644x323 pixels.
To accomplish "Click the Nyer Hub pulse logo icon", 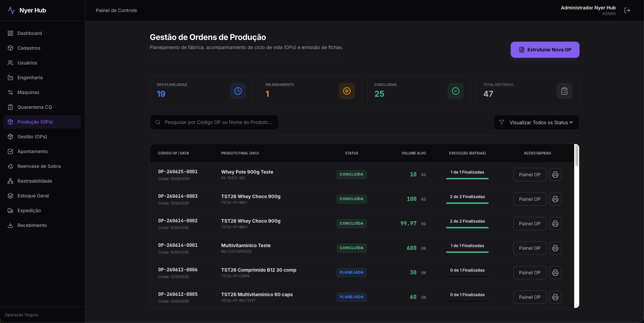I will tap(11, 10).
